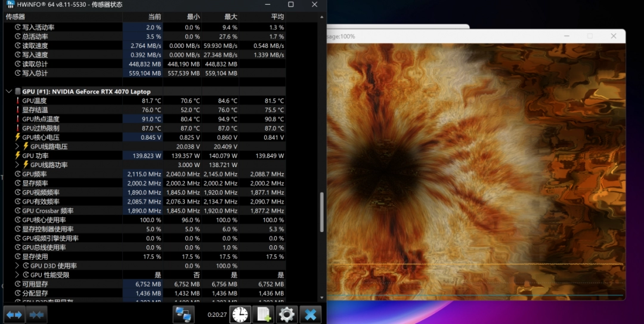Minimize the FurMark render window
The height and width of the screenshot is (324, 644).
566,36
